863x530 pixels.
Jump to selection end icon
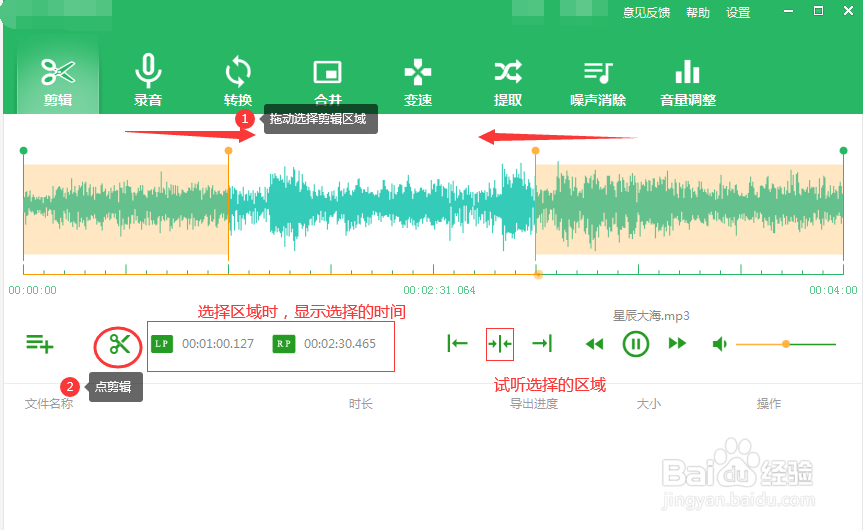tap(542, 344)
